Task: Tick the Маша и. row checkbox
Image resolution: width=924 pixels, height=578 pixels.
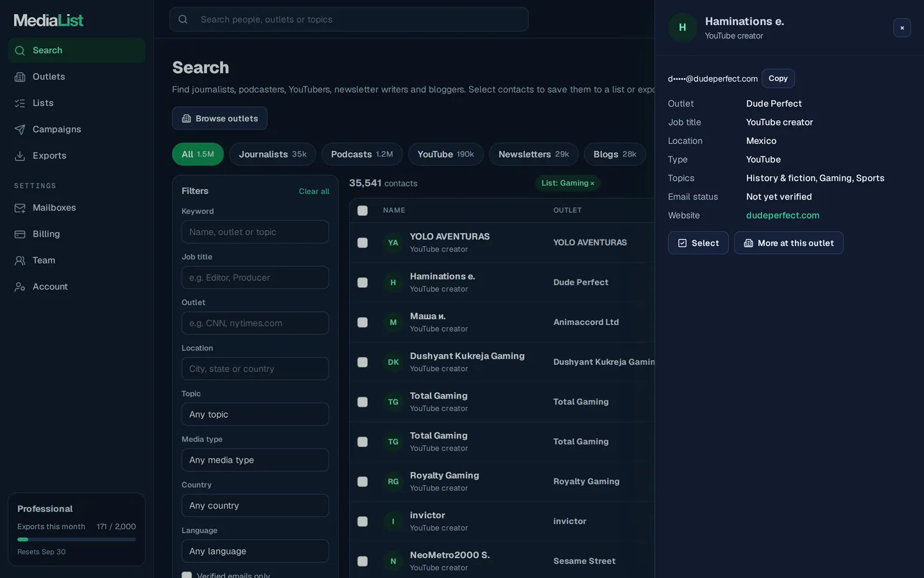Action: (x=363, y=322)
